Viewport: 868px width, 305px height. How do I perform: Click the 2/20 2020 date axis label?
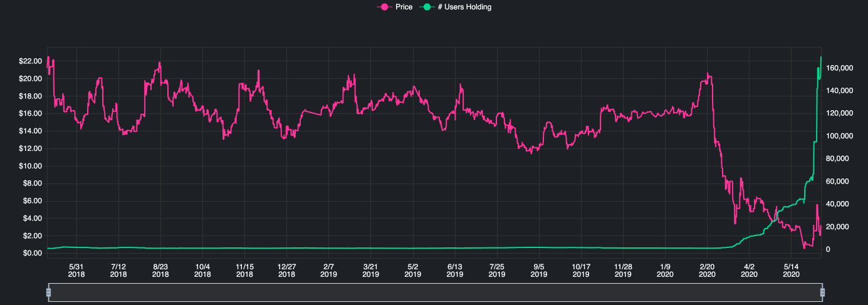coord(708,270)
